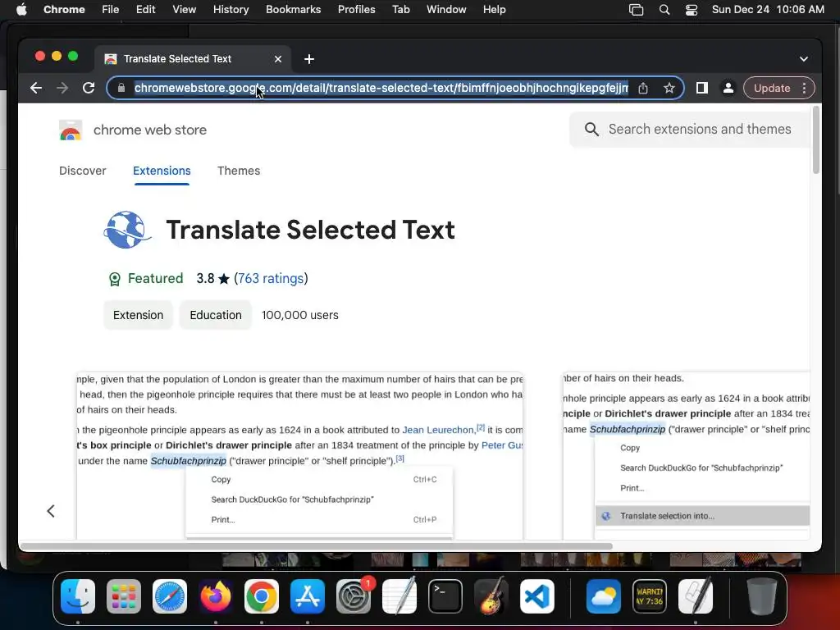Open Terminal from the Dock
Image resolution: width=840 pixels, height=630 pixels.
[445, 596]
